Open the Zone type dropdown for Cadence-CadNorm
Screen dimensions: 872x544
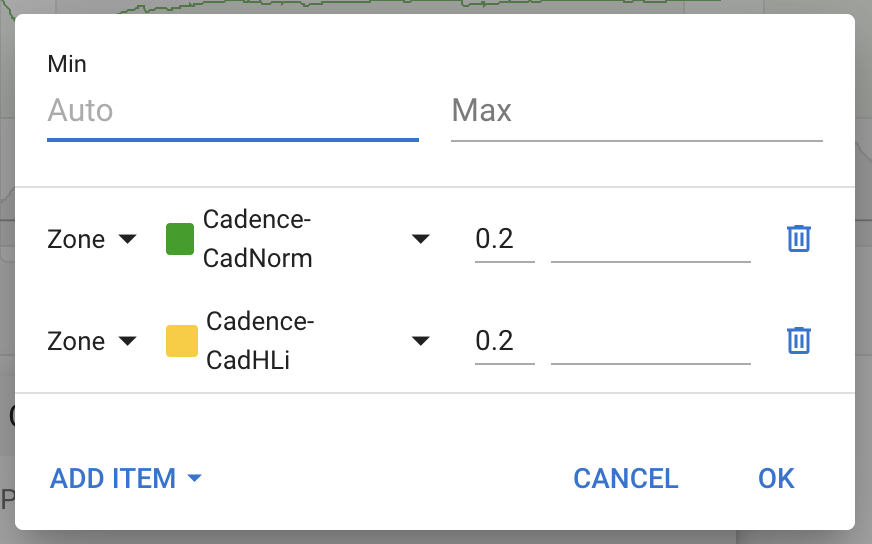[x=91, y=239]
